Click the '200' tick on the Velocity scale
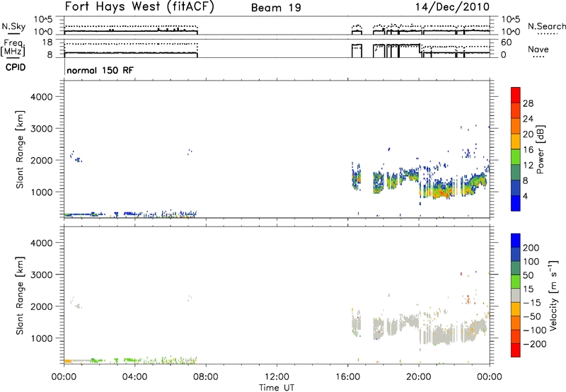 531,248
